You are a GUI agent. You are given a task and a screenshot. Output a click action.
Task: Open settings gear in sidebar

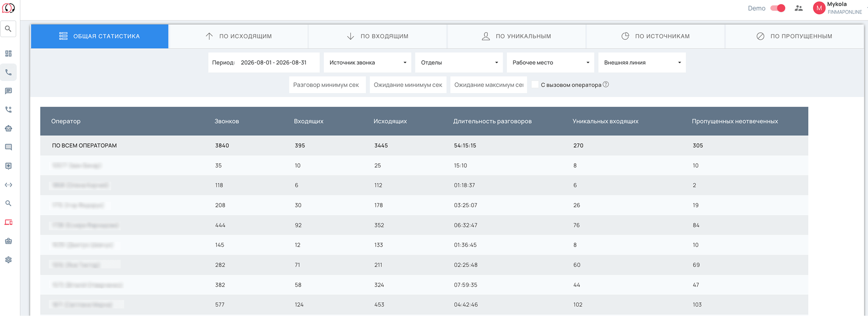pos(8,260)
